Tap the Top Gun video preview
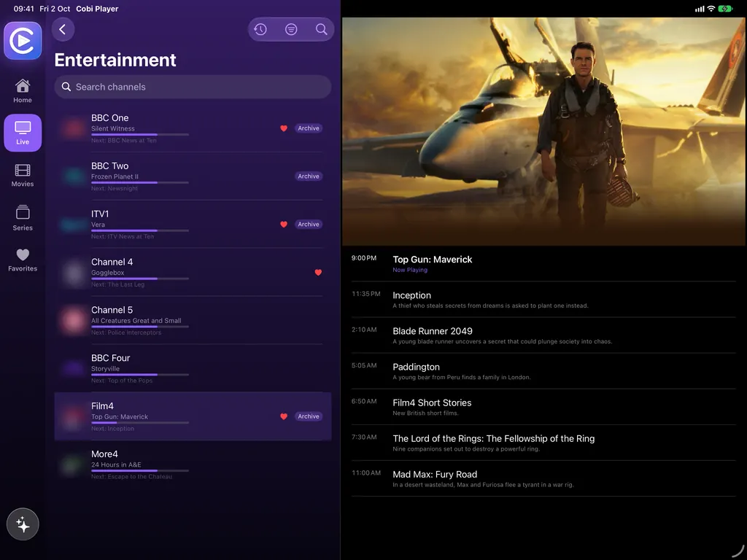Screen dimensions: 747x560 pyautogui.click(x=543, y=131)
